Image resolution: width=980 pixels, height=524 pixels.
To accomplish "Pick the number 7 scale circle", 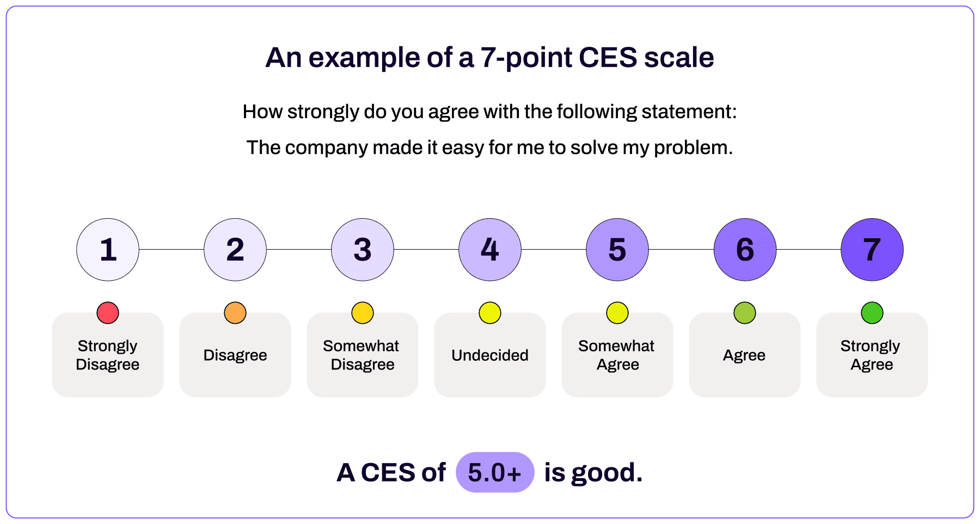I will [x=872, y=250].
